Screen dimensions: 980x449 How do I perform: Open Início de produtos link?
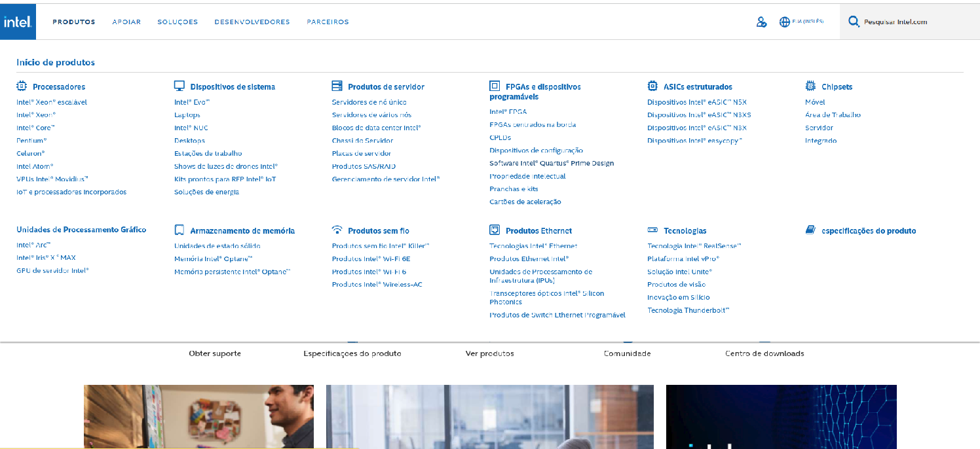coord(56,62)
